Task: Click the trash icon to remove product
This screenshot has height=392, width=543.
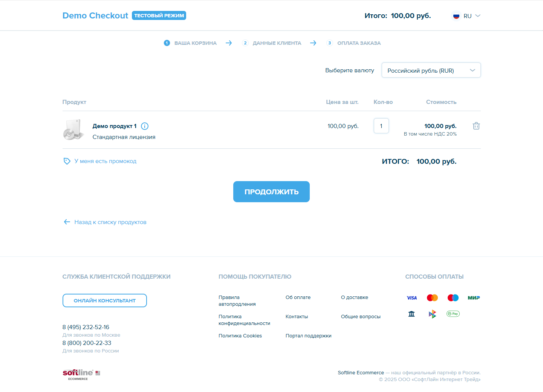Action: pos(476,126)
